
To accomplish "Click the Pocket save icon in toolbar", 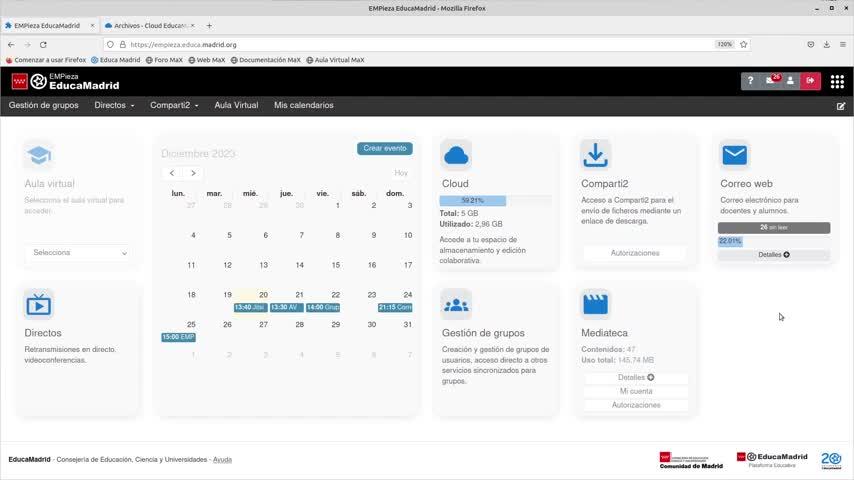I will pyautogui.click(x=810, y=45).
